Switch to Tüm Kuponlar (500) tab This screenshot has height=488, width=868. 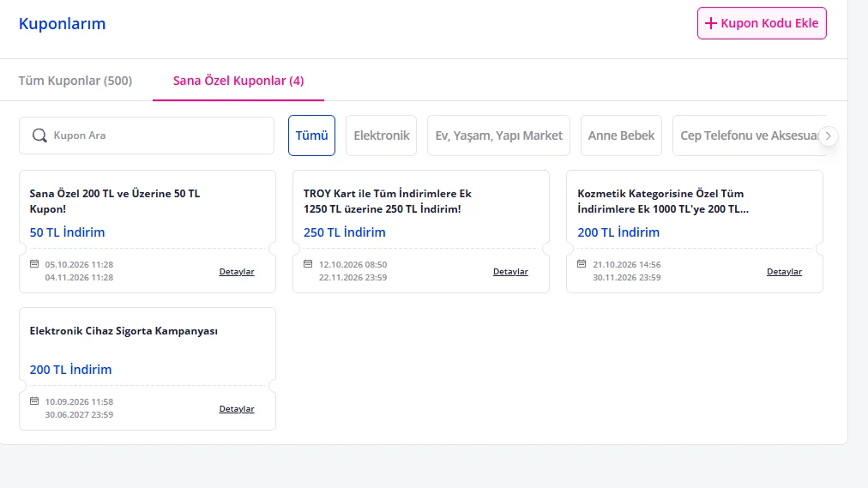point(75,81)
